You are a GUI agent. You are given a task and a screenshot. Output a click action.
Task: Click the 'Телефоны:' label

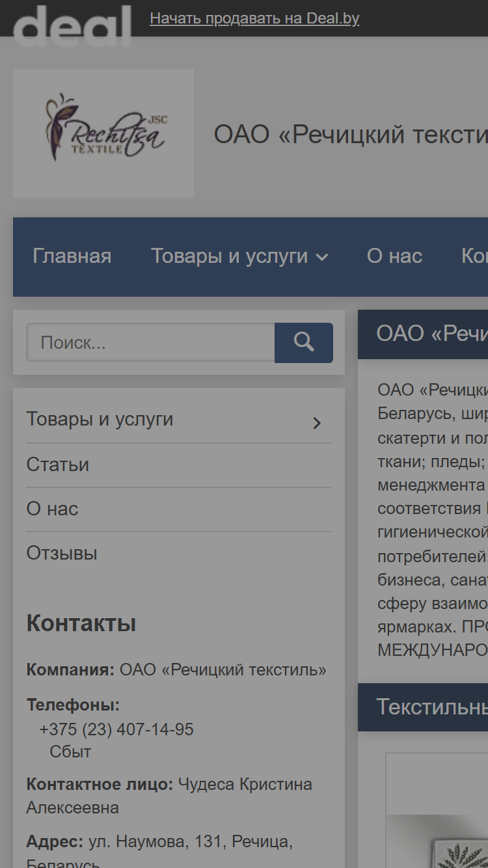pyautogui.click(x=73, y=705)
